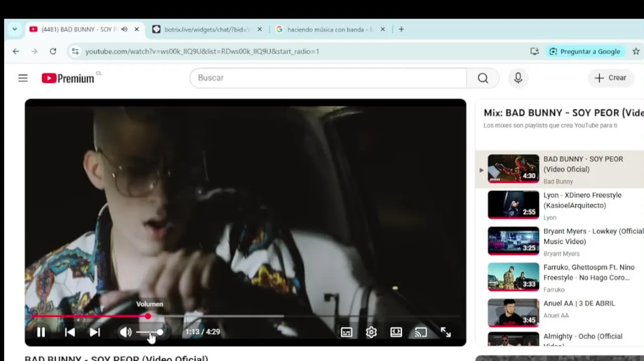The height and width of the screenshot is (361, 644).
Task: Close the BAD BUNNY YouTube tab
Action: coord(136,30)
